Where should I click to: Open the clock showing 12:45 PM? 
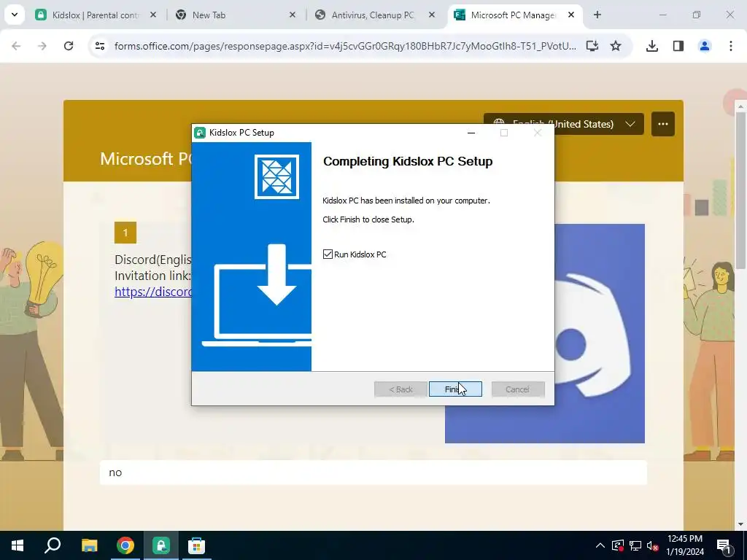pyautogui.click(x=685, y=545)
